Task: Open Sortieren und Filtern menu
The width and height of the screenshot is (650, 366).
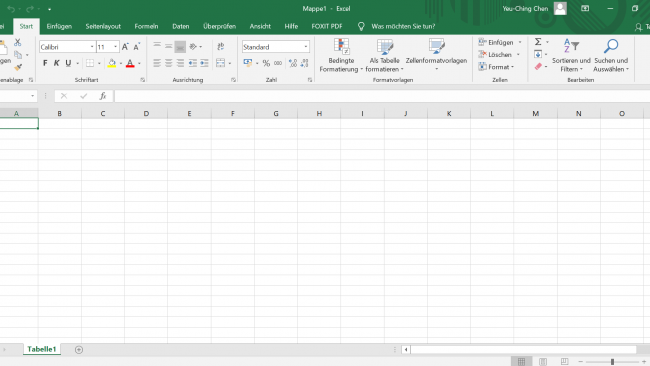Action: tap(571, 56)
